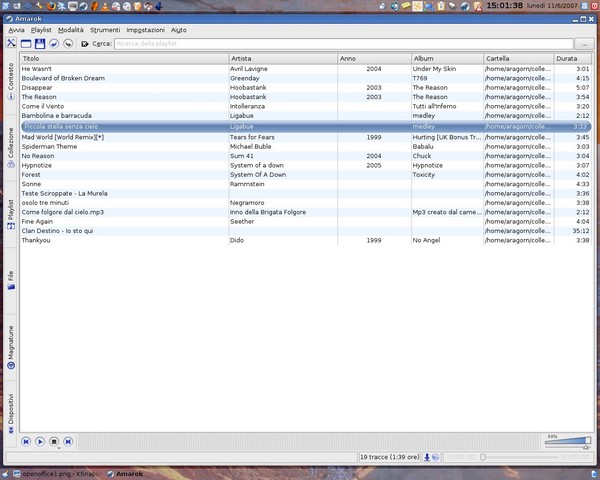Open the File sidebar tab
This screenshot has height=480, width=600.
(11, 280)
